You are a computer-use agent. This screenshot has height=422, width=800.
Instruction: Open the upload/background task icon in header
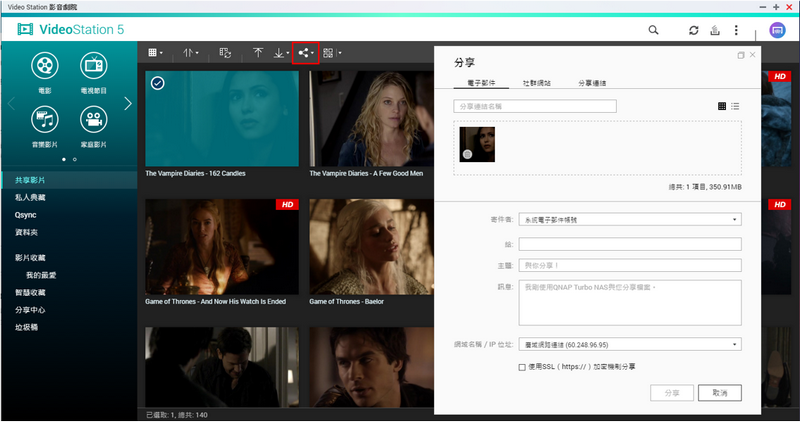pos(715,30)
